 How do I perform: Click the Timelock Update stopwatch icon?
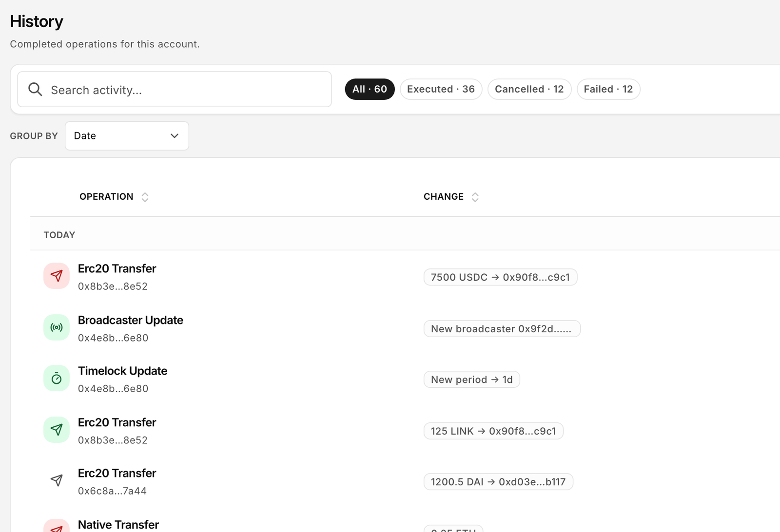coord(57,379)
